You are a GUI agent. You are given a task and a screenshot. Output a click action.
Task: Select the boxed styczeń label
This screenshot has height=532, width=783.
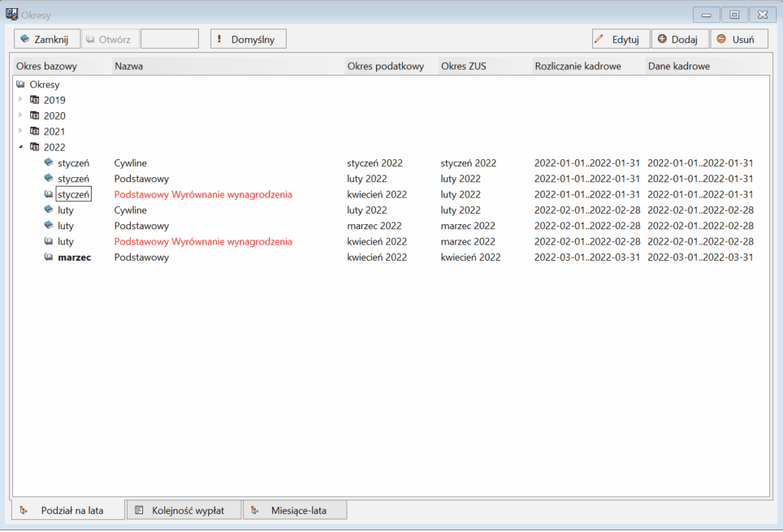pyautogui.click(x=73, y=194)
